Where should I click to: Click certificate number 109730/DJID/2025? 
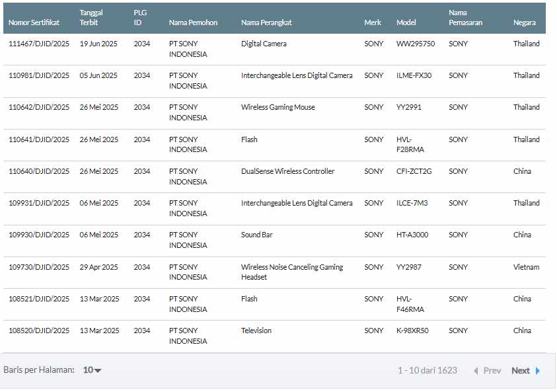click(x=38, y=267)
